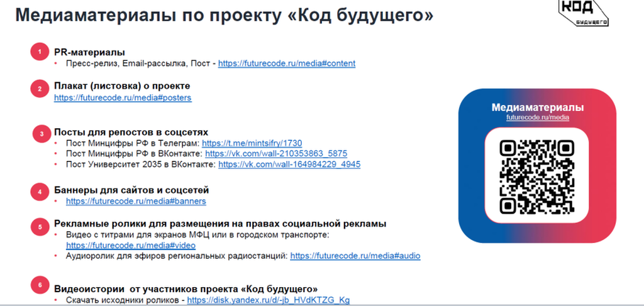Click the text Пост Минцифры РФ в Телеграм
This screenshot has height=306, width=644.
(133, 143)
